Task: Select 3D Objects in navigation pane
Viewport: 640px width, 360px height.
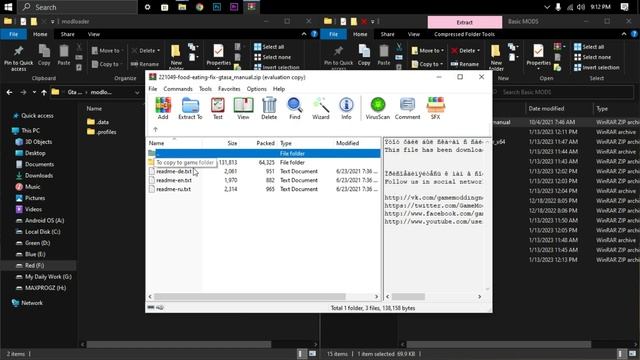Action: [34, 142]
